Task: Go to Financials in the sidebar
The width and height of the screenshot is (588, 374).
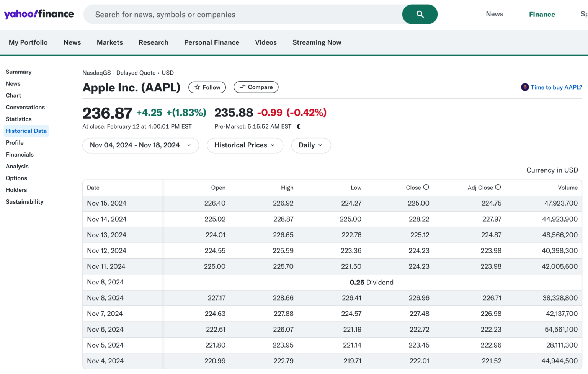Action: click(20, 155)
